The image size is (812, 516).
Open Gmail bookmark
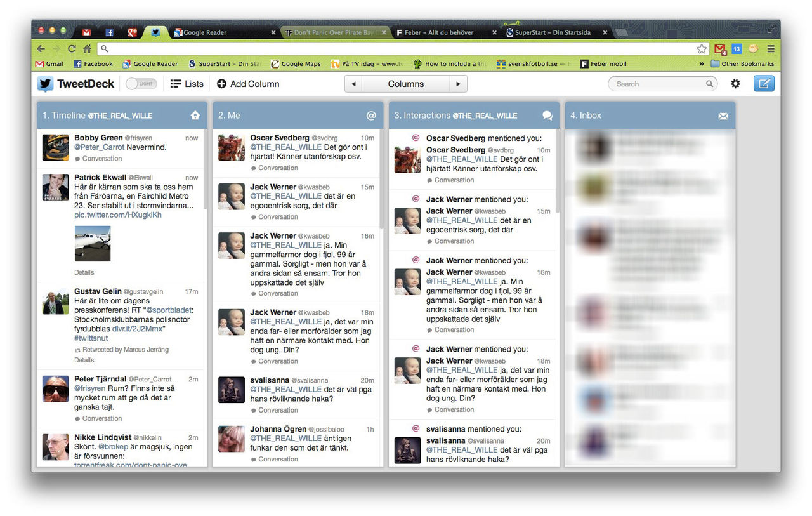point(49,63)
